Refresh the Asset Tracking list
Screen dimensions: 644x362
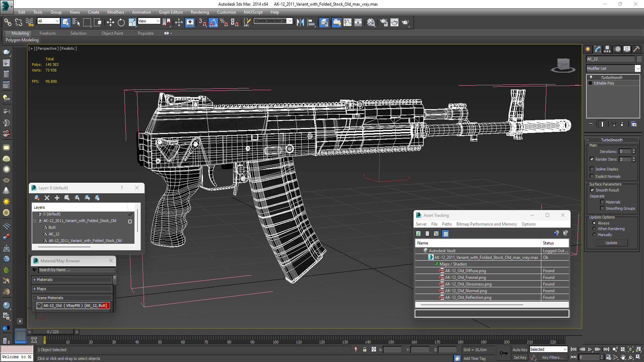418,234
